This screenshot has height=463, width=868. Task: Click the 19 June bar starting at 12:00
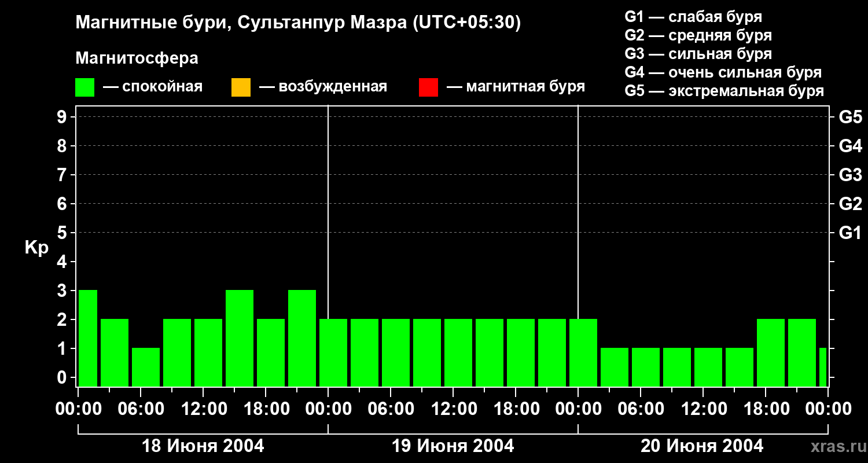click(458, 353)
